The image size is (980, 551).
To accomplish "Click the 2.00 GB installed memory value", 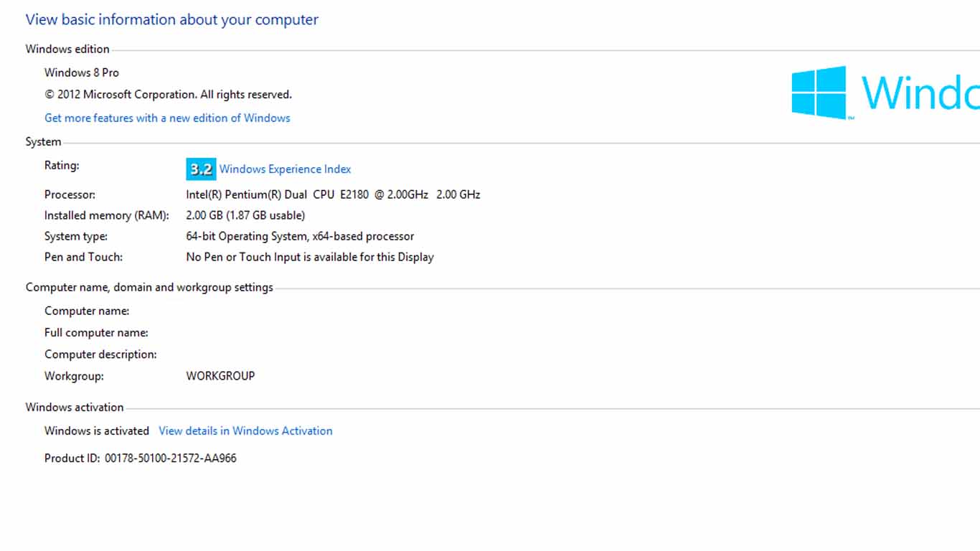I will (245, 215).
